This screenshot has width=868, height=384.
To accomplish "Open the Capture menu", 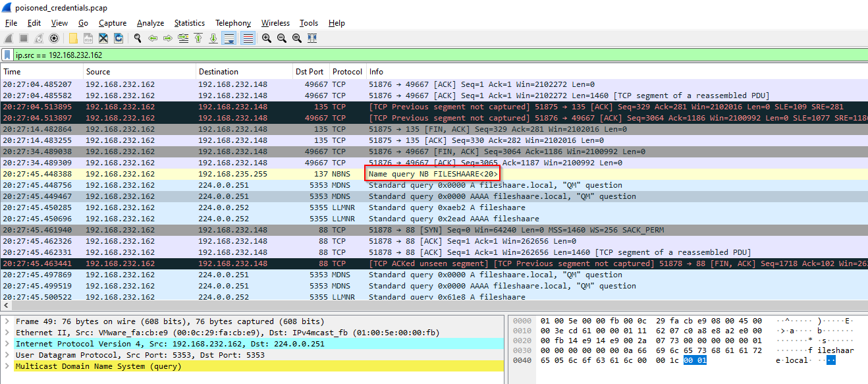I will pos(113,23).
